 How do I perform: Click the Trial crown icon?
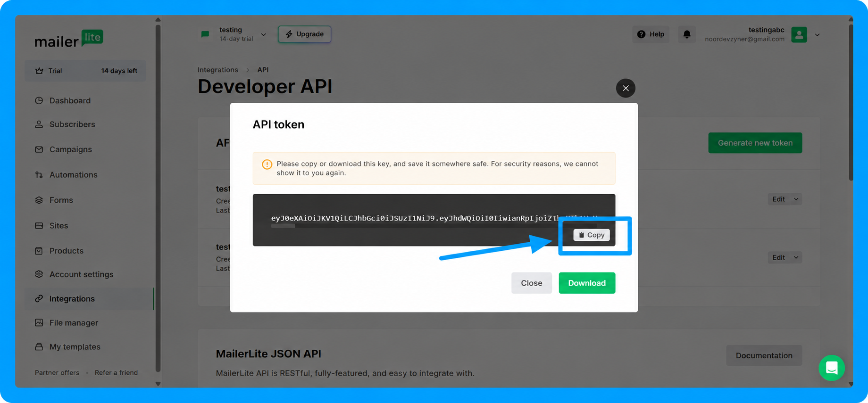pyautogui.click(x=39, y=71)
